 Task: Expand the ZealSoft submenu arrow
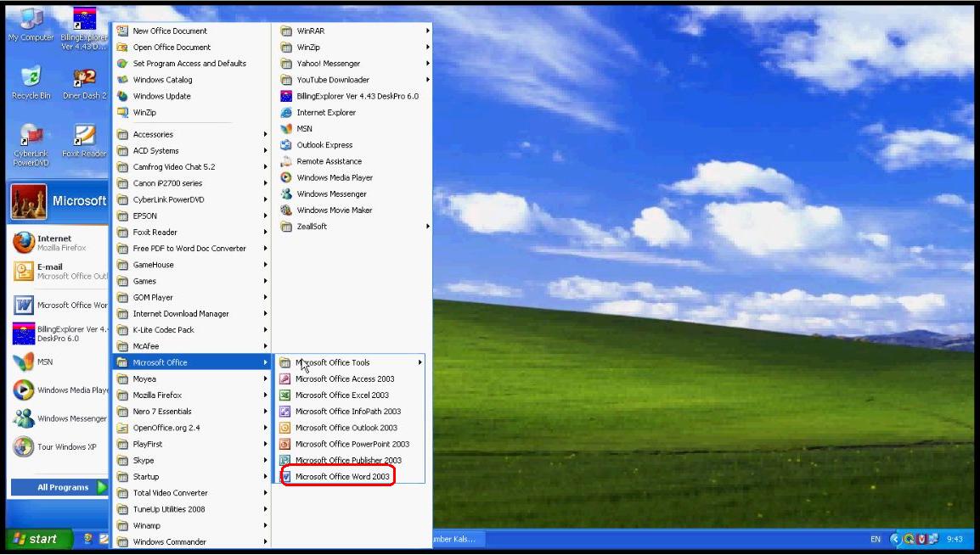click(x=427, y=226)
